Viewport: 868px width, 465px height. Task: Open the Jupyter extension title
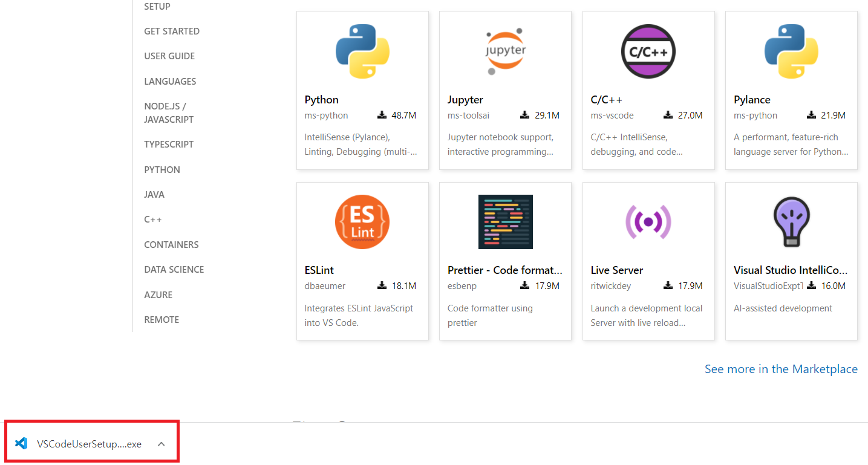(465, 100)
